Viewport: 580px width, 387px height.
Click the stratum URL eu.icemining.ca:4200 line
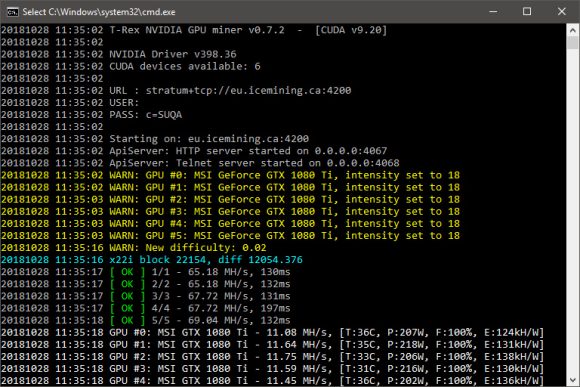176,90
